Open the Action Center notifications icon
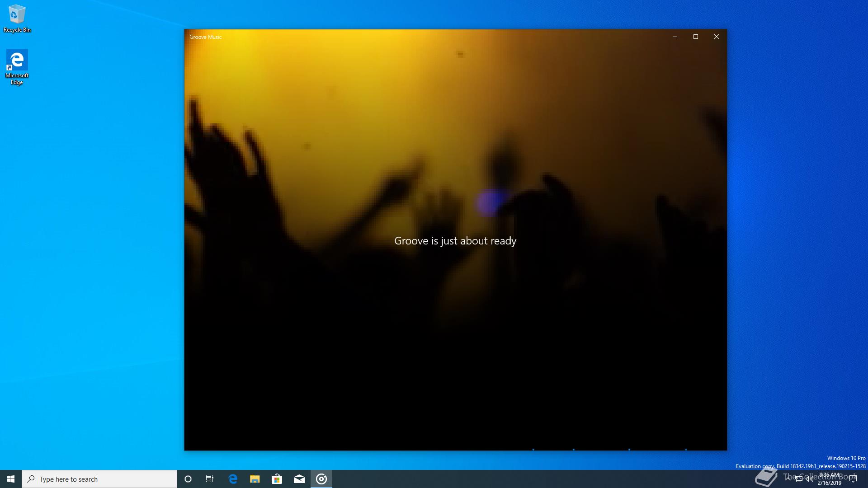The width and height of the screenshot is (868, 488). pos(853,479)
